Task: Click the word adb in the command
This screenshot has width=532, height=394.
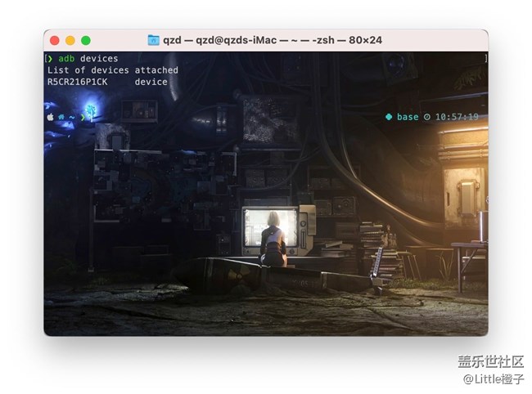Action: point(66,59)
